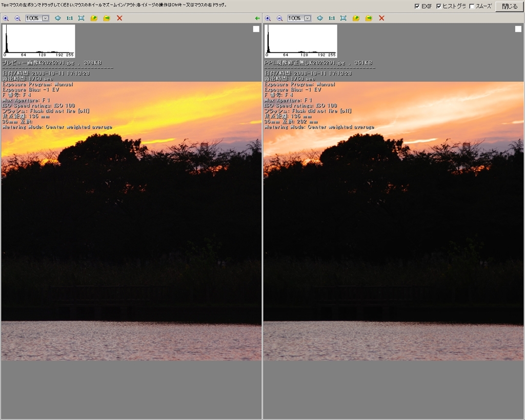Click left pane 'ISO Speed ratings: ISO 100' text
Viewport: 525px width, 420px height.
click(39, 106)
